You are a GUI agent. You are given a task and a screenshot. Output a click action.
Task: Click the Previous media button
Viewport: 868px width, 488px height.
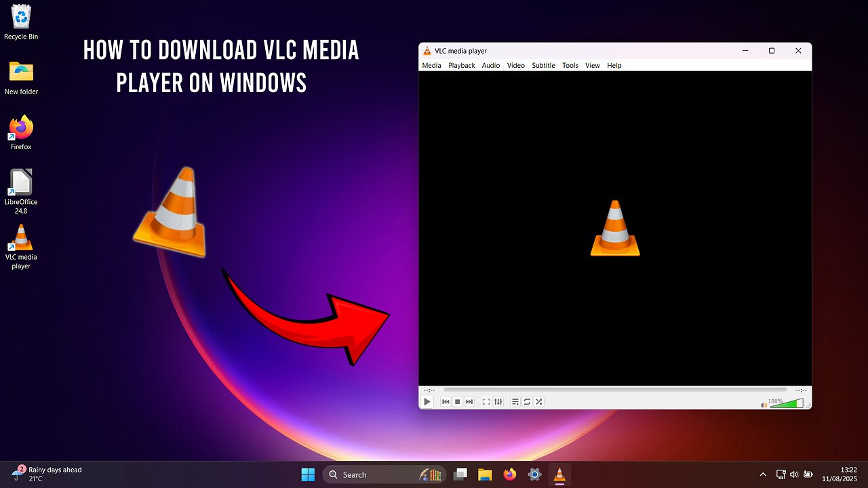pos(446,402)
